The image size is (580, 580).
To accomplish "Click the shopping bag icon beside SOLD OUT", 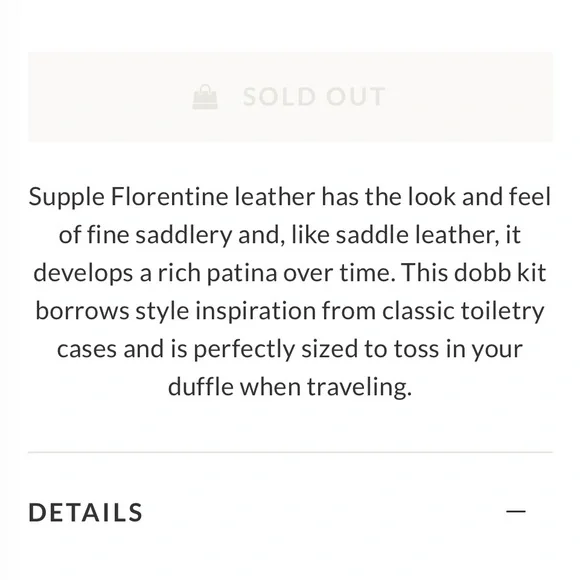I will (x=205, y=97).
